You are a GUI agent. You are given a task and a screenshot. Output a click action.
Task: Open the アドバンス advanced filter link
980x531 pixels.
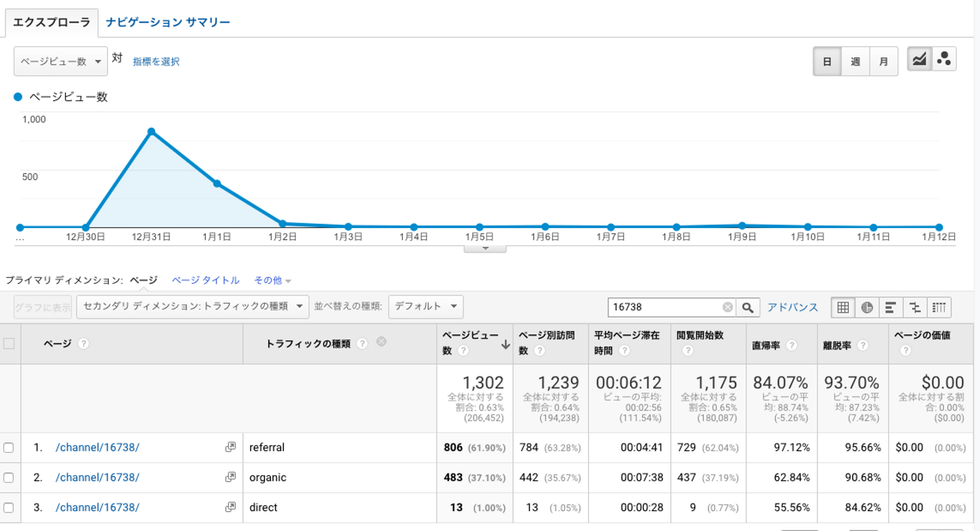coord(792,307)
